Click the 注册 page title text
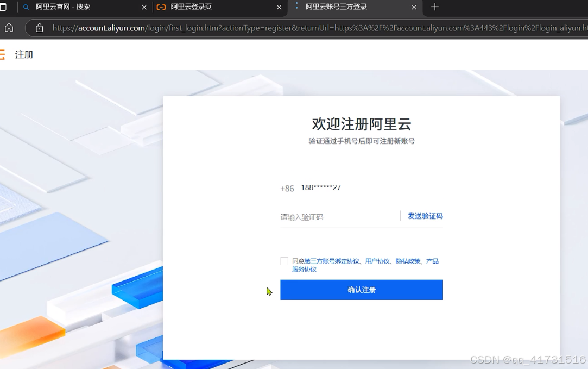Viewport: 588px width, 369px height. [x=24, y=55]
